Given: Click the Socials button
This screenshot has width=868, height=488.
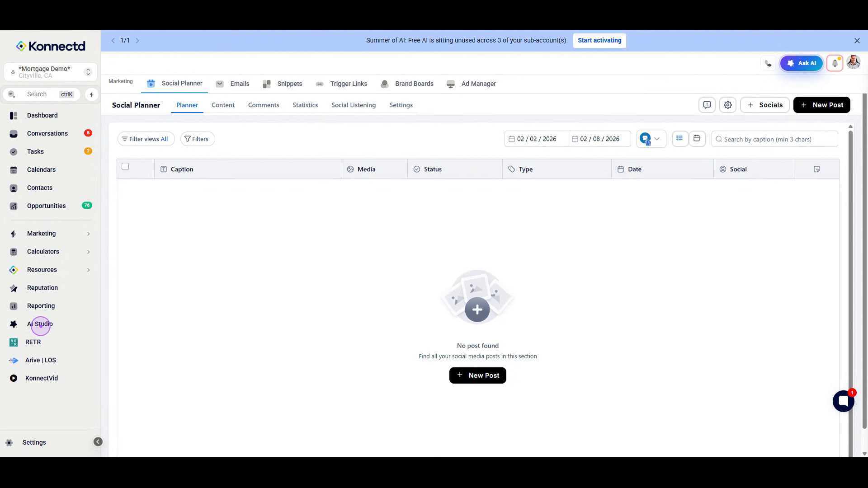Looking at the screenshot, I should [765, 105].
